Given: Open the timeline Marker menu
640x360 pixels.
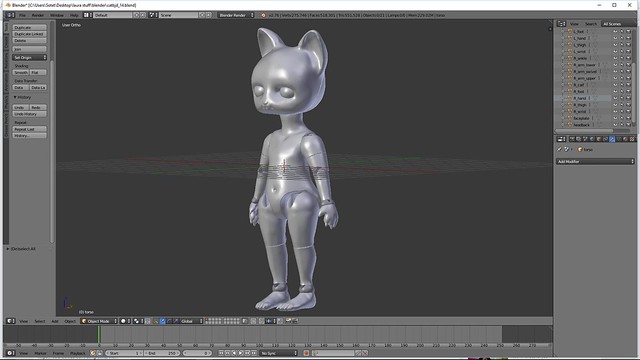Looking at the screenshot, I should [x=40, y=353].
